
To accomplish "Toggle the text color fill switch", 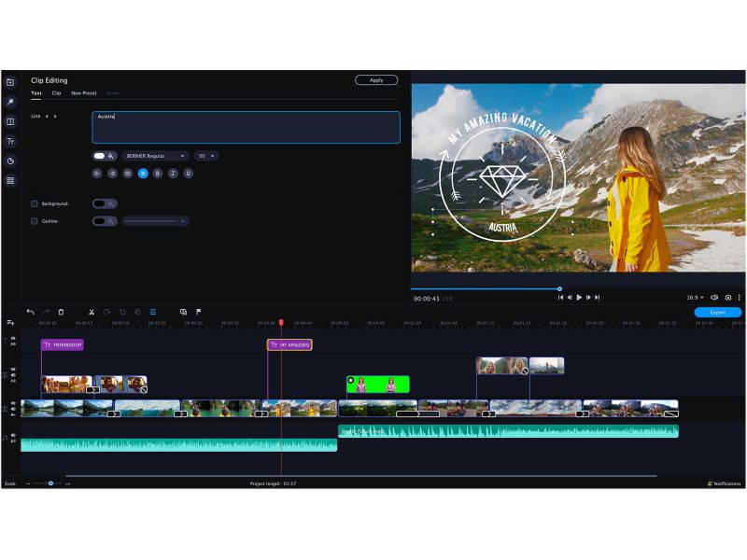I will point(99,156).
